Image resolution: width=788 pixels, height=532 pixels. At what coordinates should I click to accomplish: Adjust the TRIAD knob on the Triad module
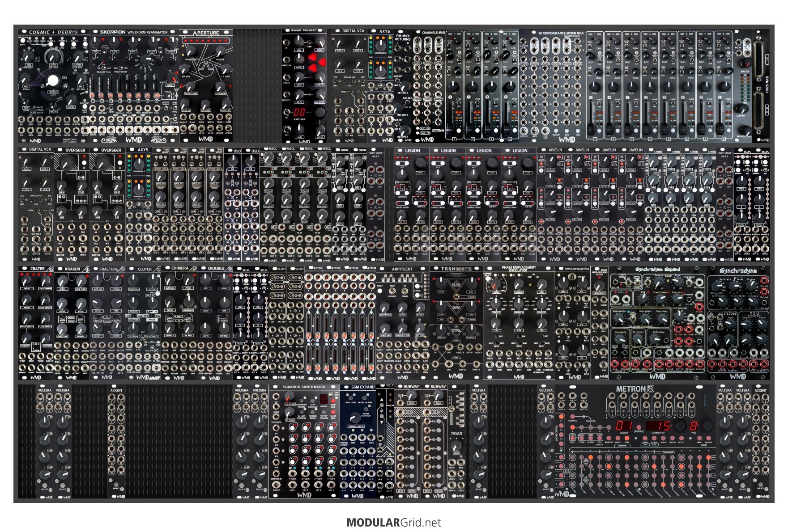pos(456,447)
